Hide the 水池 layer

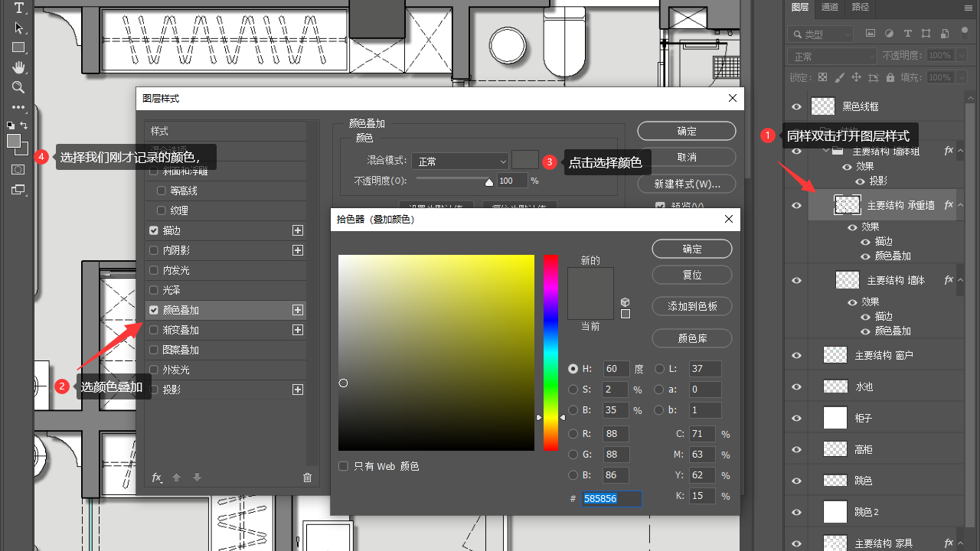tap(796, 386)
